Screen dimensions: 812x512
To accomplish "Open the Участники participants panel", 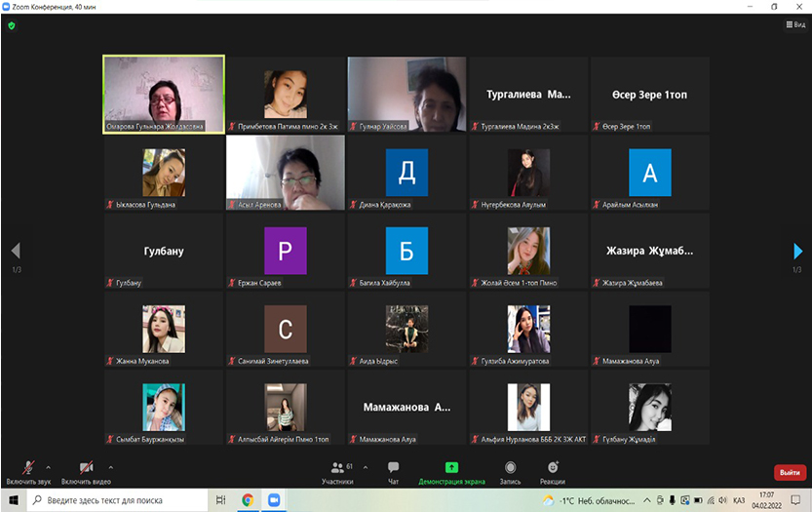I will coord(337,471).
